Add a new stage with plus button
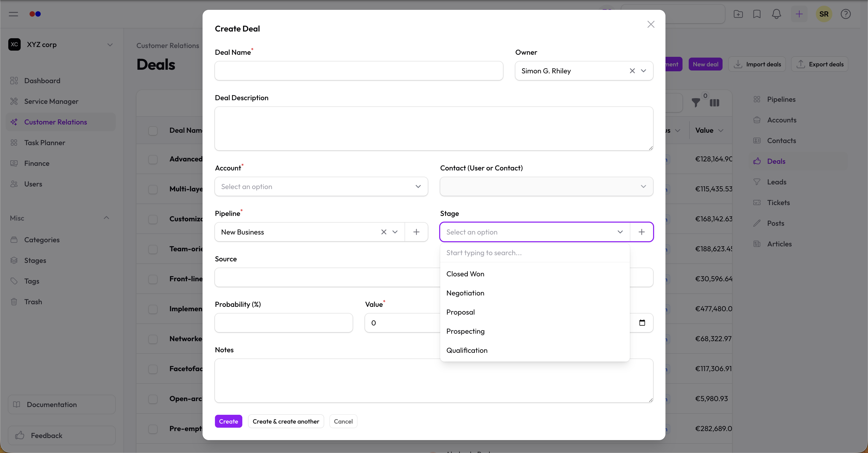The image size is (868, 453). tap(641, 232)
